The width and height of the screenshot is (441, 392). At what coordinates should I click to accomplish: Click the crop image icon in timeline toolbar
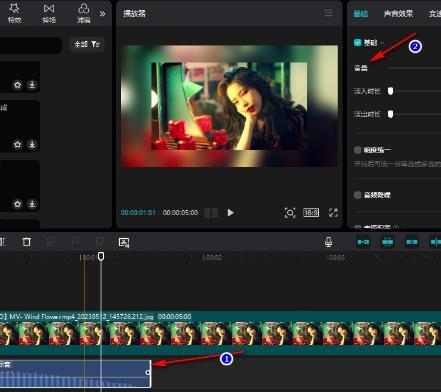coord(124,242)
